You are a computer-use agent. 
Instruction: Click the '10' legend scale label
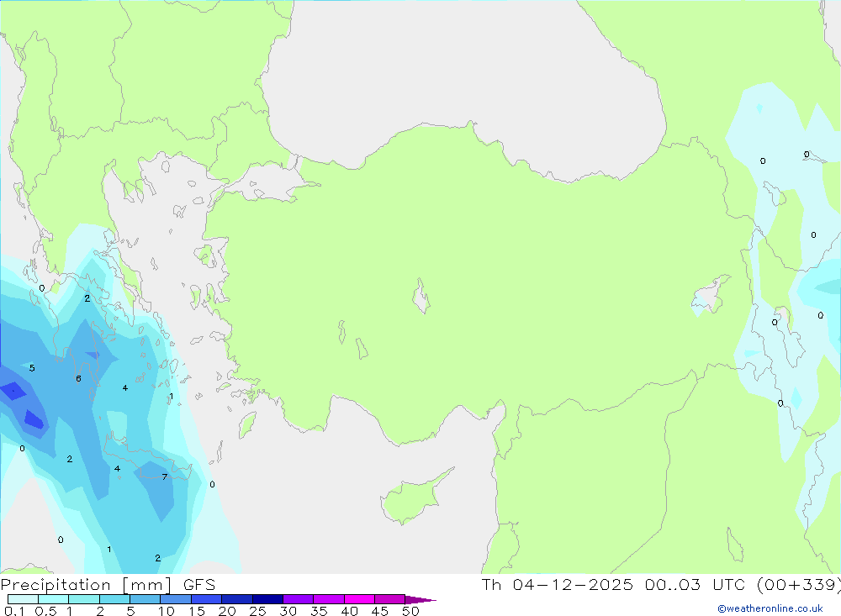166,611
